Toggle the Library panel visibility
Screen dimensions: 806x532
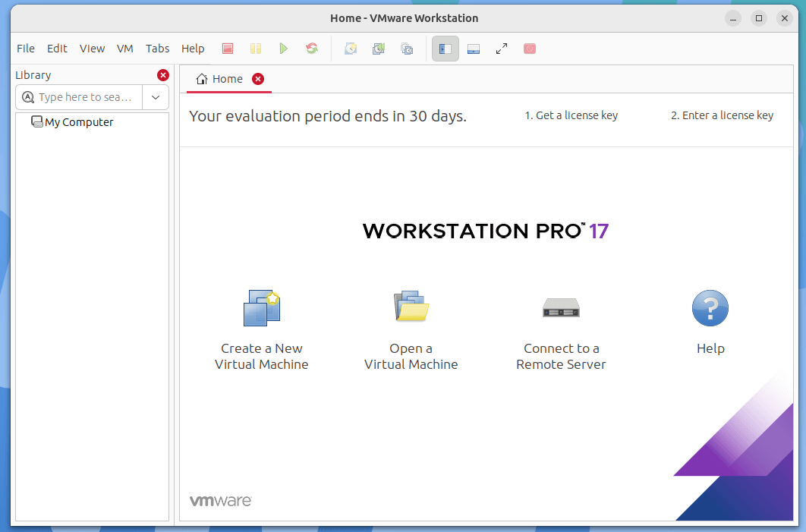pos(445,48)
